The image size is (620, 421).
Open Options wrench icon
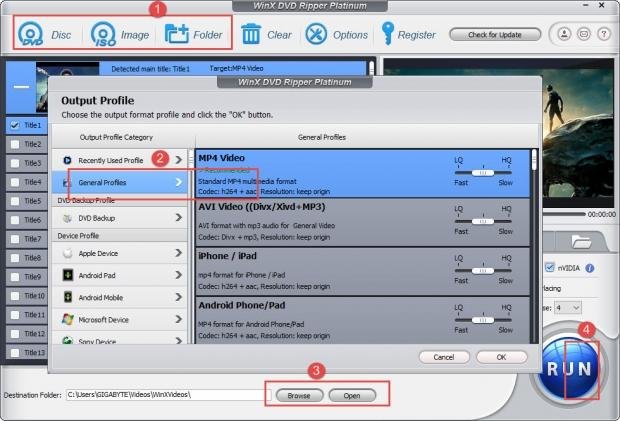click(x=316, y=34)
